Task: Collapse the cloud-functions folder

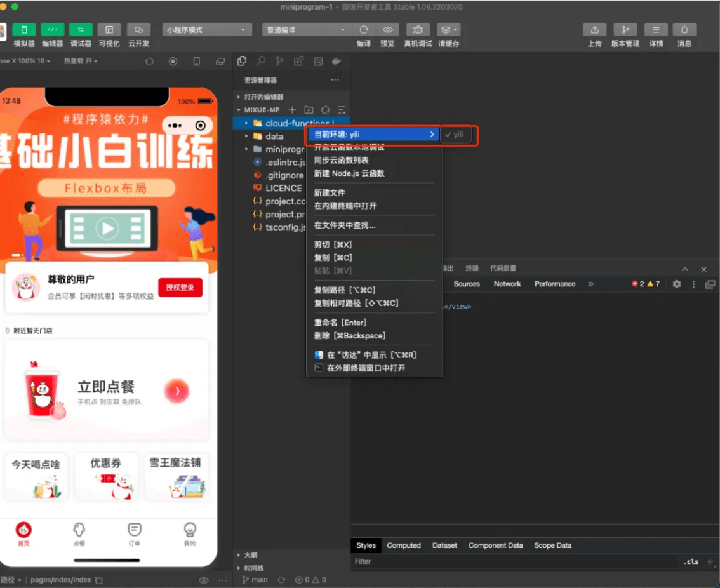Action: click(248, 123)
